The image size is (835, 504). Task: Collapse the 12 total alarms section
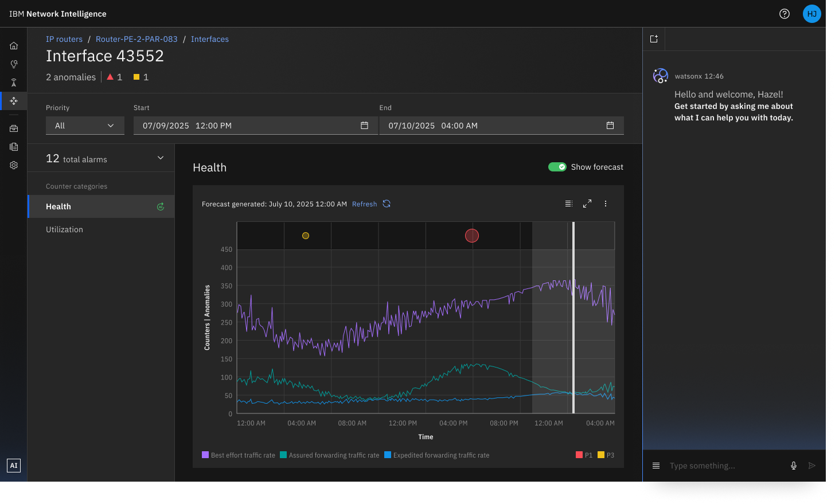pyautogui.click(x=160, y=158)
